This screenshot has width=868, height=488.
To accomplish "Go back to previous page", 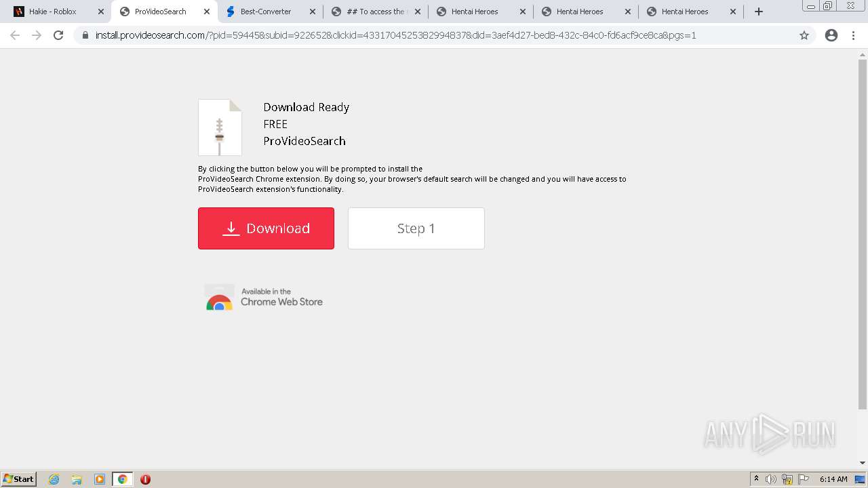I will [x=15, y=35].
